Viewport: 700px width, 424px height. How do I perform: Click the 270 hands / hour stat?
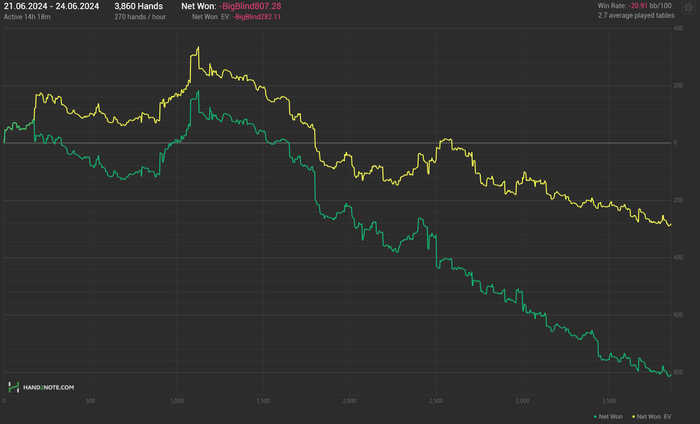[x=140, y=17]
